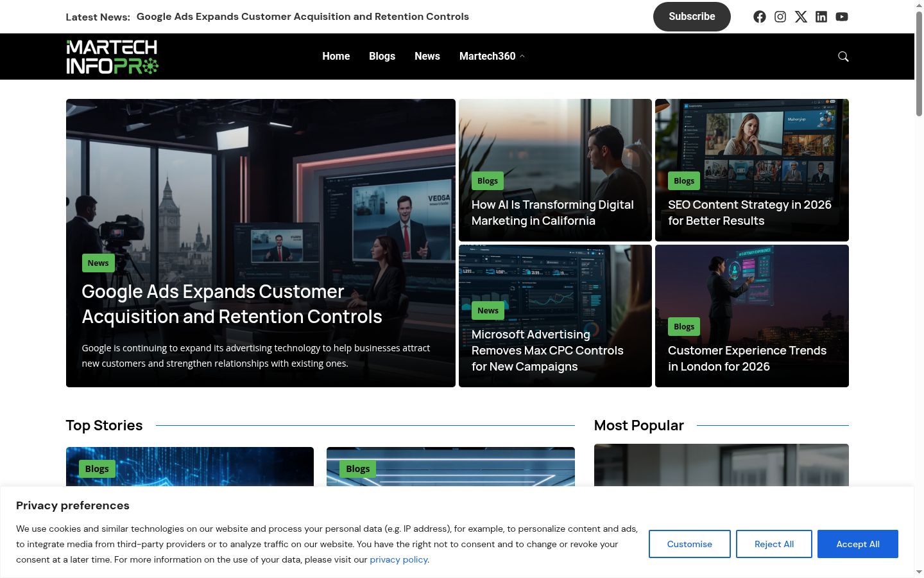Click the Latest News label

tap(98, 17)
